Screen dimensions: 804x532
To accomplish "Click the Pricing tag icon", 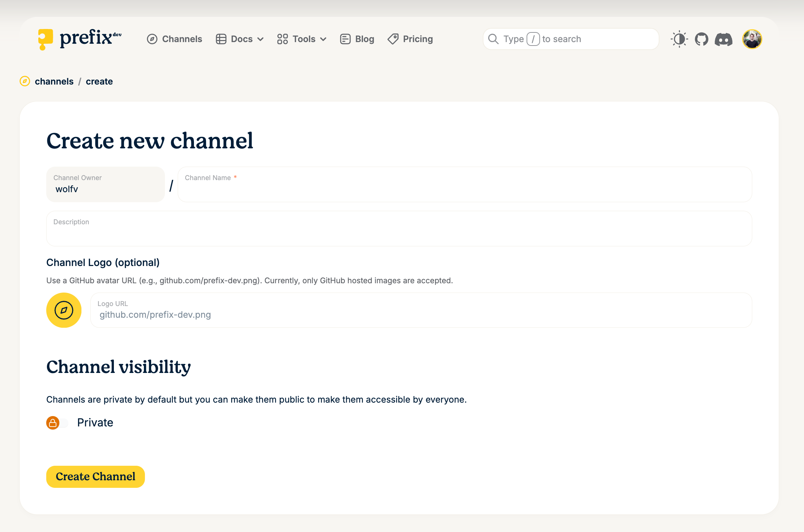I will pos(392,39).
